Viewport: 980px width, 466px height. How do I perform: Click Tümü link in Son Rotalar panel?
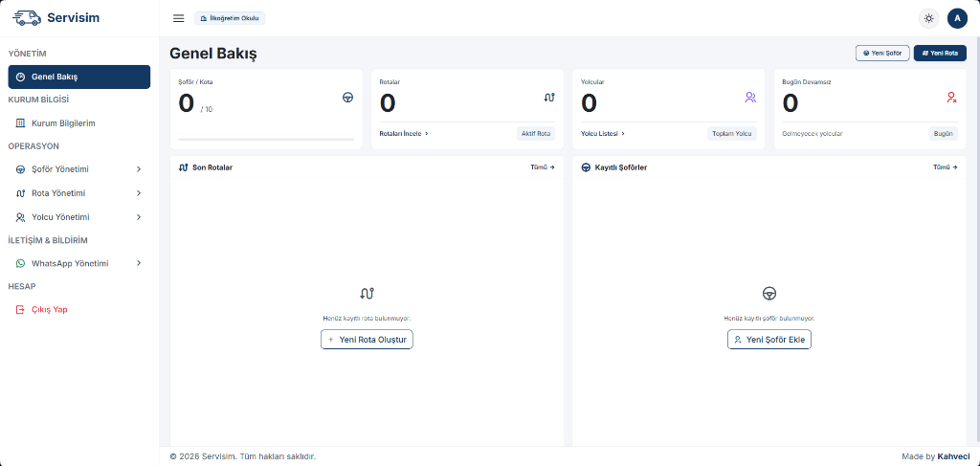point(542,167)
